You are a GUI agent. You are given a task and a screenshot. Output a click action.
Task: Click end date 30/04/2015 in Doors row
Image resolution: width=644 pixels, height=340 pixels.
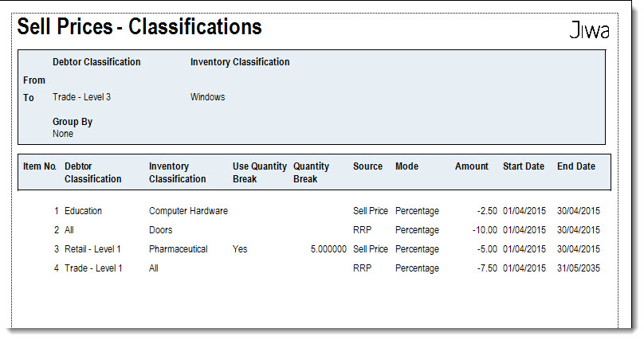click(x=579, y=230)
